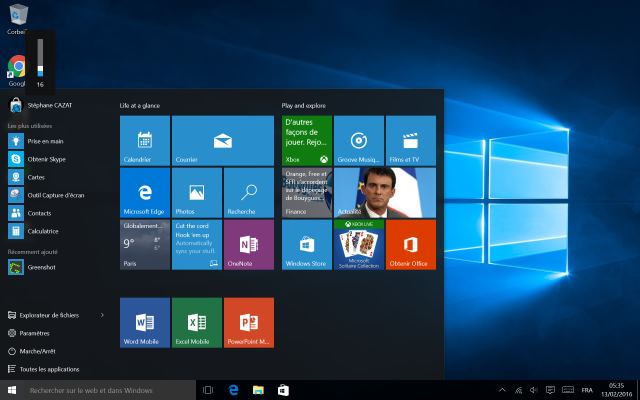Open Microsoft Solitaire Collection tile
Viewport: 640px width, 400px height.
tap(359, 244)
